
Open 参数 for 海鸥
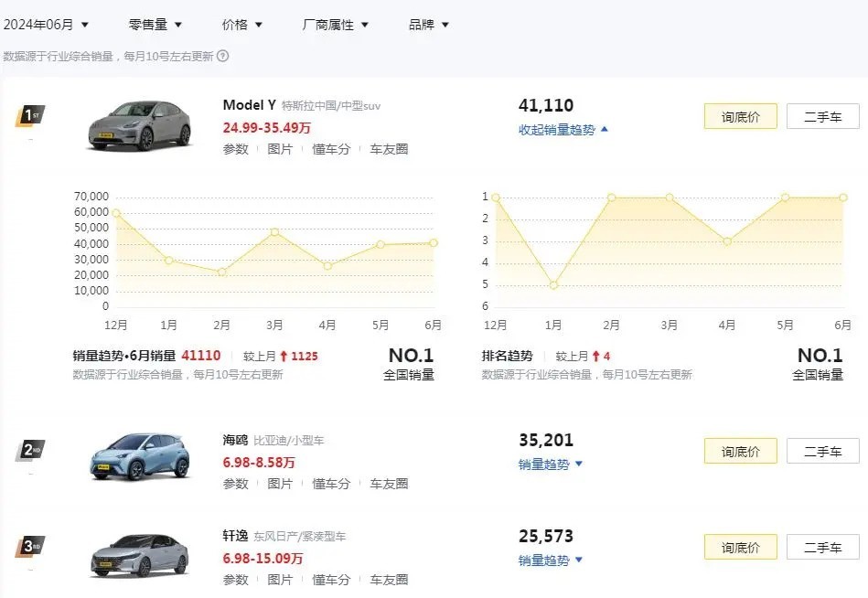[x=236, y=484]
